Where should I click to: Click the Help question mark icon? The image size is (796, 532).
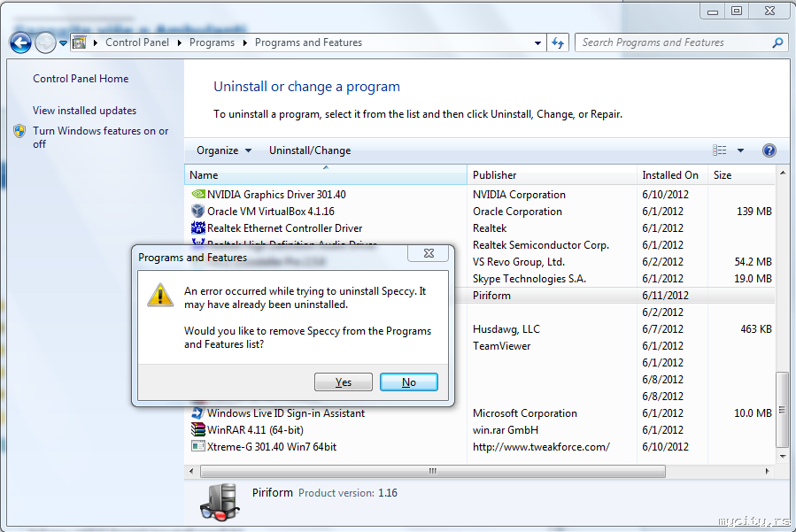(769, 150)
